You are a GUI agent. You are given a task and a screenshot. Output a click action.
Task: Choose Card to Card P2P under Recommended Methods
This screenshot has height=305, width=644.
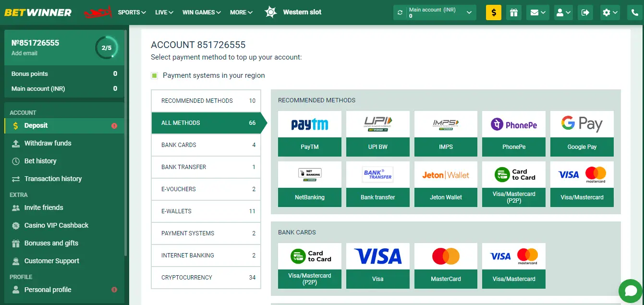pyautogui.click(x=514, y=184)
